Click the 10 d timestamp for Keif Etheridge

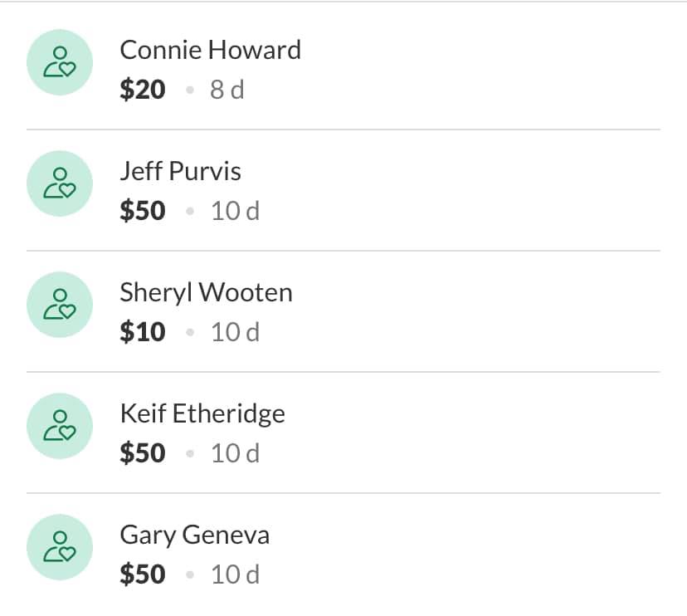click(235, 453)
